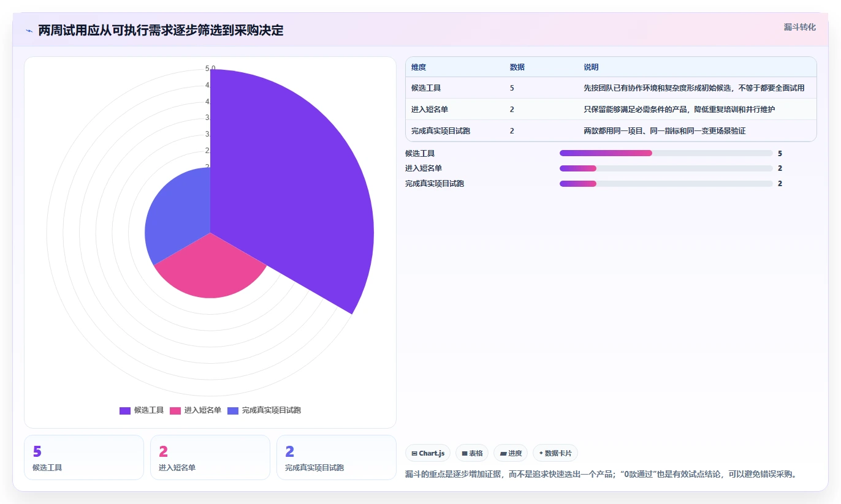Image resolution: width=841 pixels, height=504 pixels.
Task: Click the 候选工具 label beside the progress bar
Action: [x=420, y=154]
